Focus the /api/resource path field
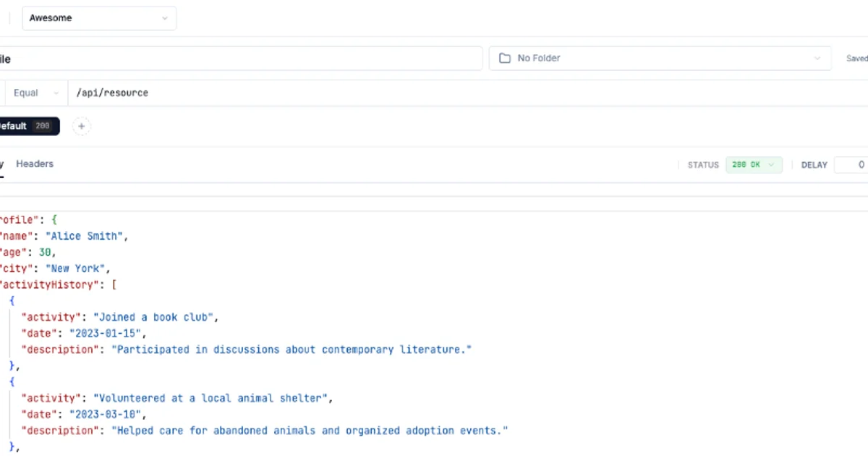 467,93
